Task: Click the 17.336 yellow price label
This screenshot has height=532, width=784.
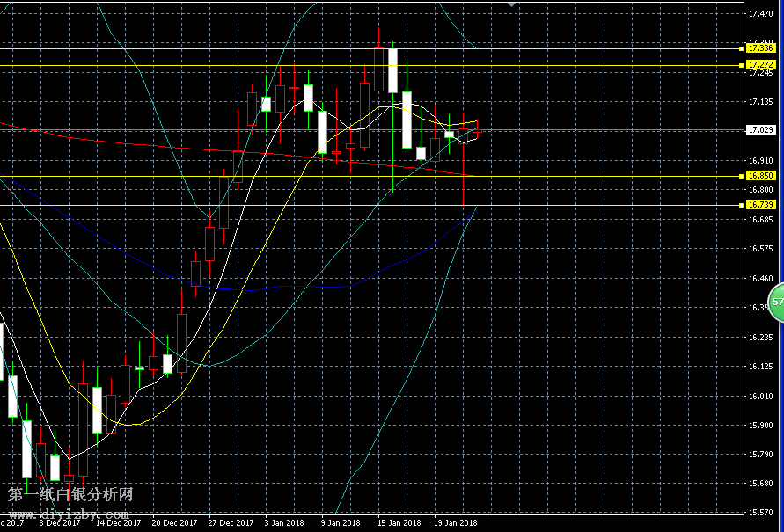Action: click(759, 48)
